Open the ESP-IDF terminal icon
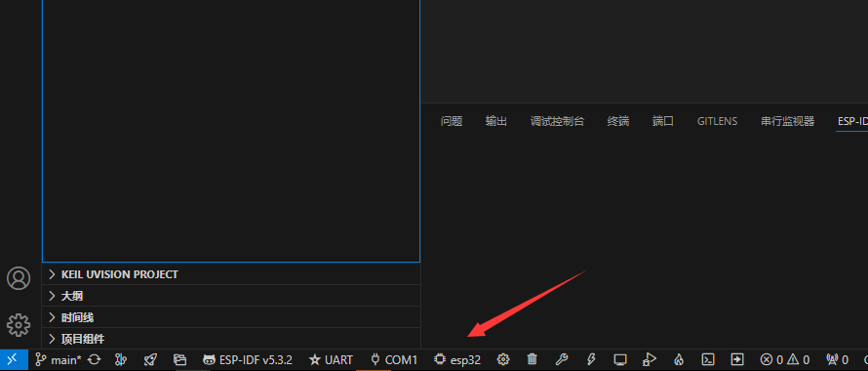The image size is (868, 371). (x=707, y=360)
